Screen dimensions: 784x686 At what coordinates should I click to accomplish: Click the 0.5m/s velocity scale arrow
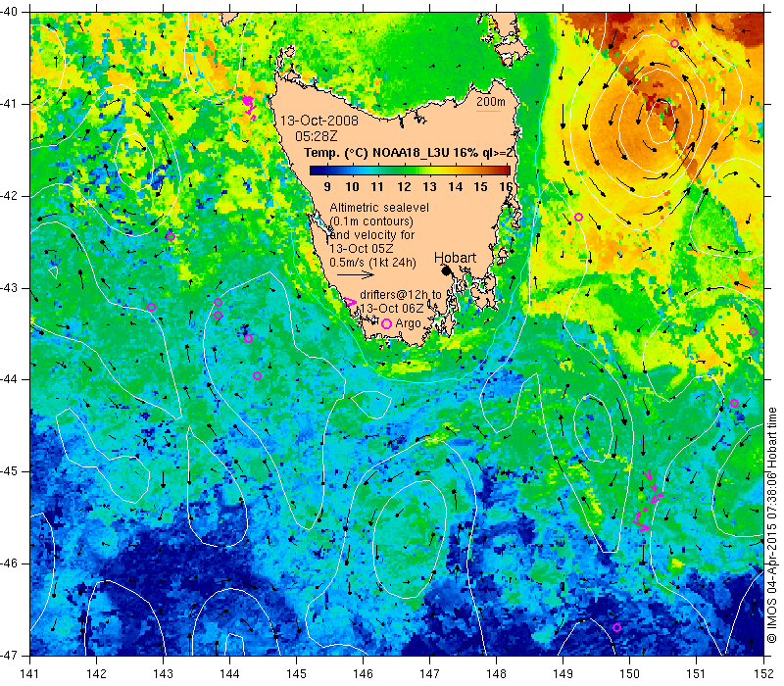click(356, 274)
